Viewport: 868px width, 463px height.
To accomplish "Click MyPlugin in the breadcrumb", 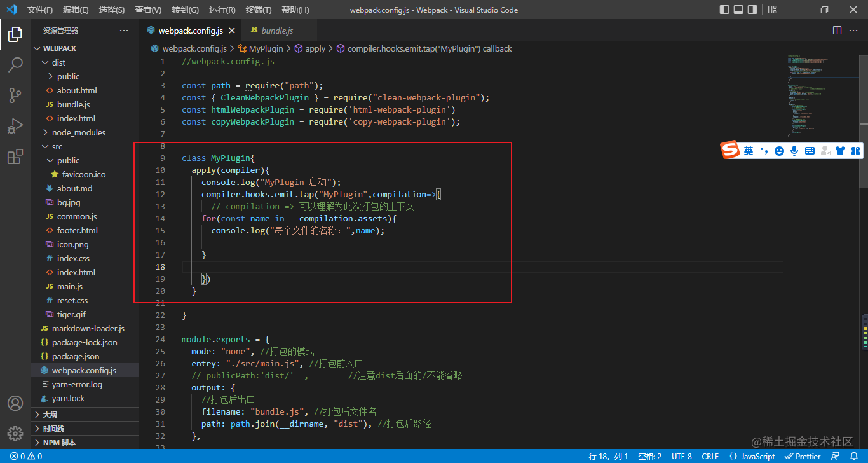I will point(265,48).
